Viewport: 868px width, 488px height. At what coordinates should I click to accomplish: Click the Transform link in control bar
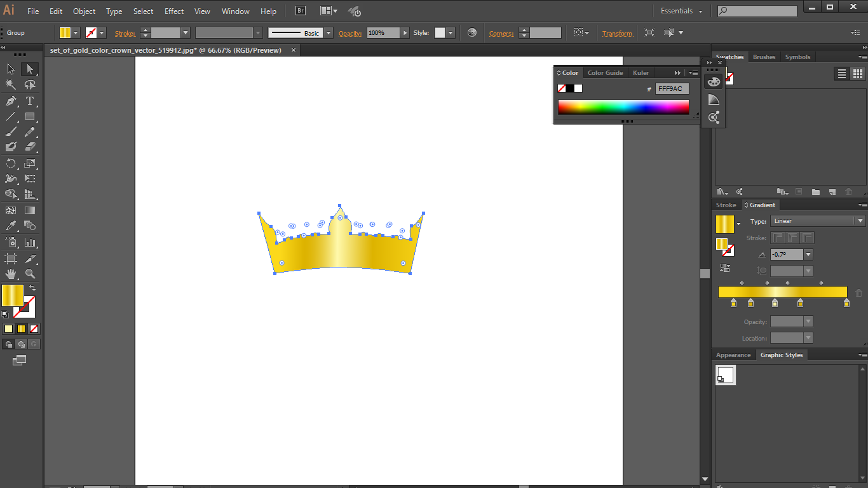point(616,32)
